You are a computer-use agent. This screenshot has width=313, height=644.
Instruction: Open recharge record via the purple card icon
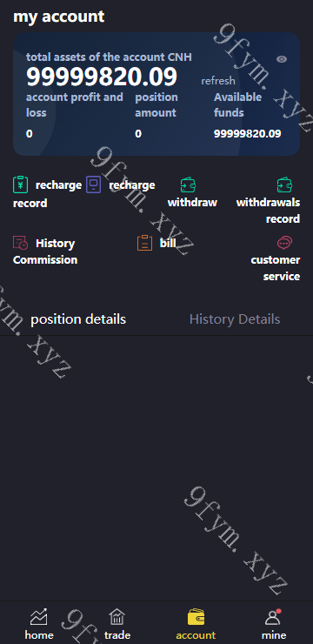(94, 184)
